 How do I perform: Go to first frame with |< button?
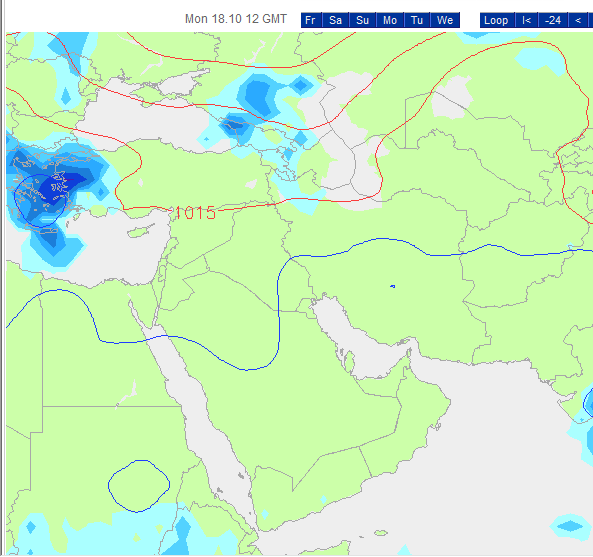pos(526,20)
